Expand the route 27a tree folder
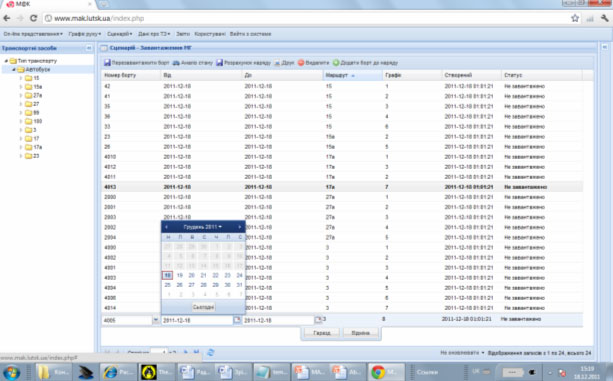 (21, 95)
